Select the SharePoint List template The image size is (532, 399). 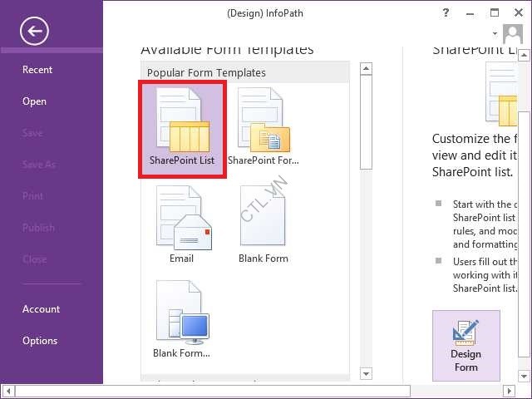[182, 129]
